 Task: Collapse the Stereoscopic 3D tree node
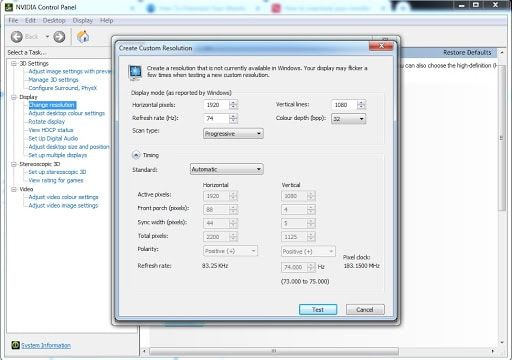click(x=14, y=164)
